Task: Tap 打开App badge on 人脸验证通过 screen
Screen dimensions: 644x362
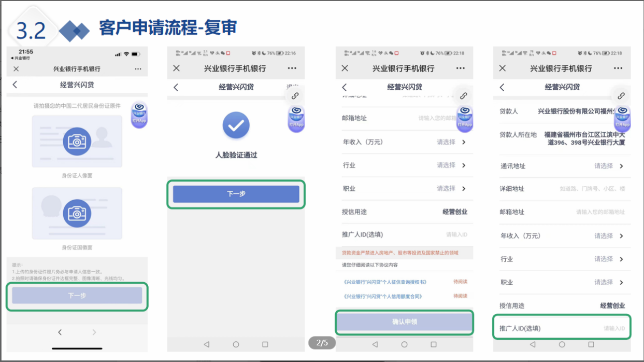Action: 296,118
